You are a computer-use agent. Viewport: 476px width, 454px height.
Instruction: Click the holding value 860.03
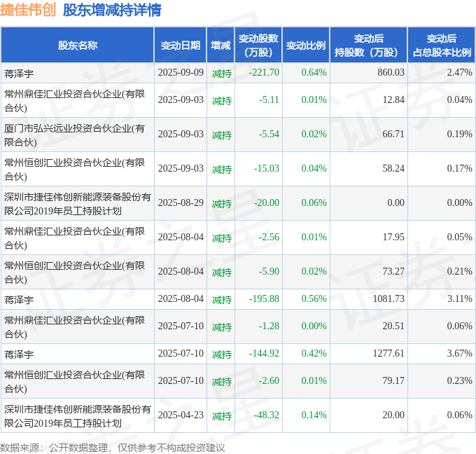pos(391,72)
